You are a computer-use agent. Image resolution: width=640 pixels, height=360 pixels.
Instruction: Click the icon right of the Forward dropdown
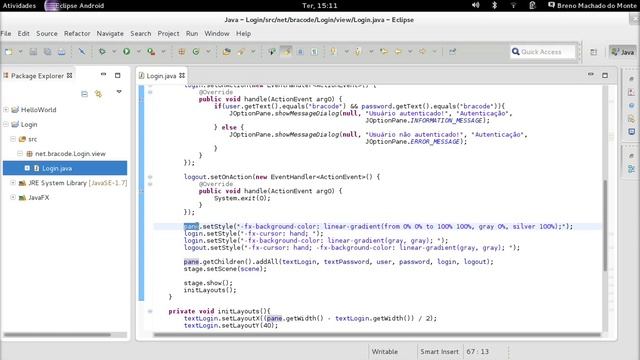(452, 52)
